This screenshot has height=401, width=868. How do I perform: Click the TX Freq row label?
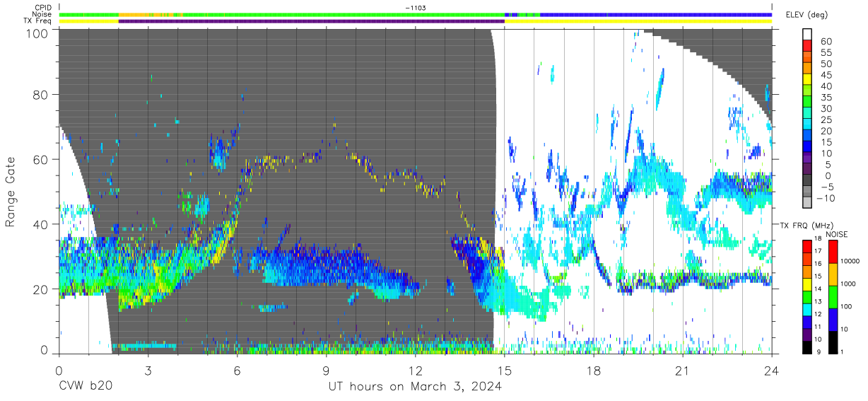[39, 21]
